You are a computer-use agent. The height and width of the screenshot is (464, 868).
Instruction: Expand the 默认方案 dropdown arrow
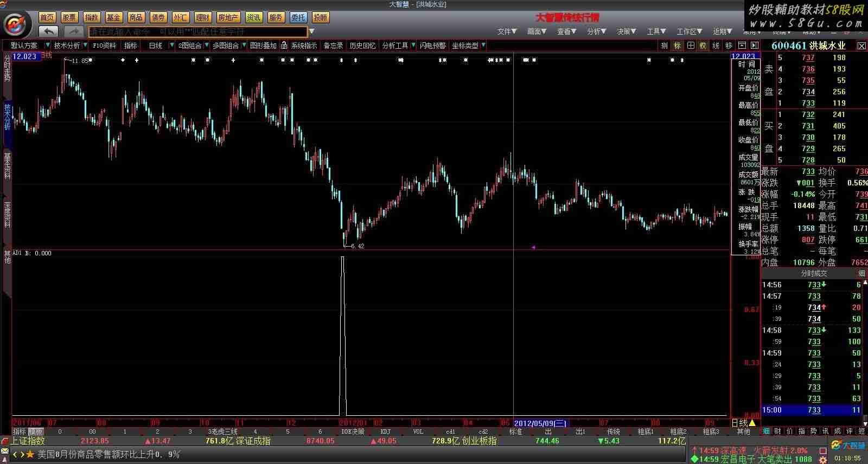click(48, 46)
